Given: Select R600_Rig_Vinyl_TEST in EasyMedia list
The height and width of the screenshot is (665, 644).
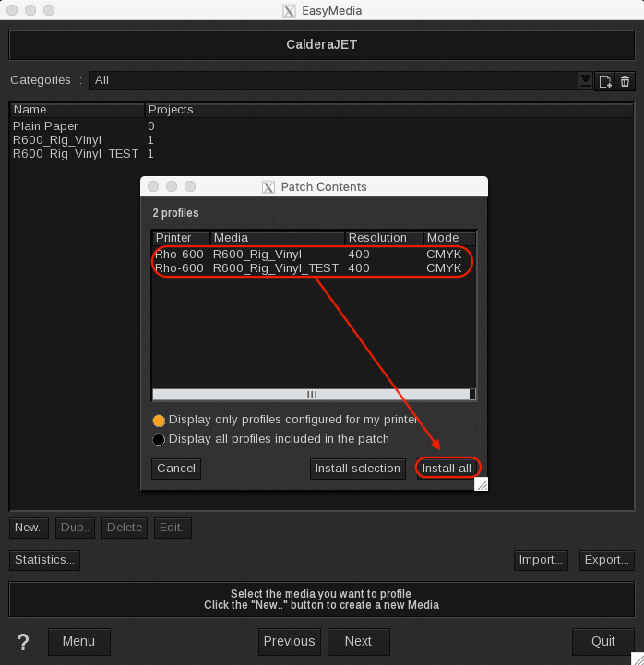Looking at the screenshot, I should (x=321, y=153).
